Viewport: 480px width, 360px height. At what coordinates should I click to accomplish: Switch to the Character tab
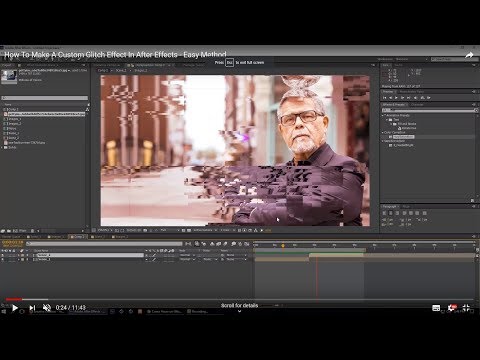[x=417, y=105]
